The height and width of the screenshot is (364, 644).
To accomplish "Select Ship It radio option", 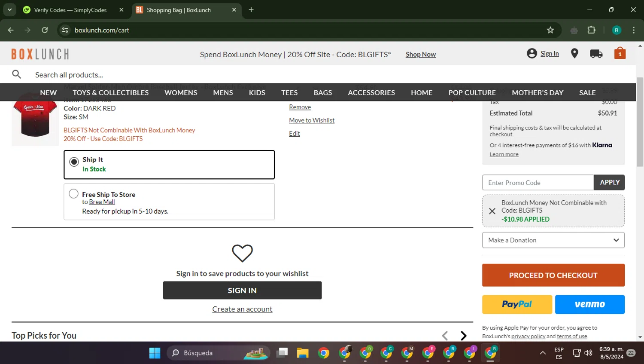I will click(x=74, y=162).
